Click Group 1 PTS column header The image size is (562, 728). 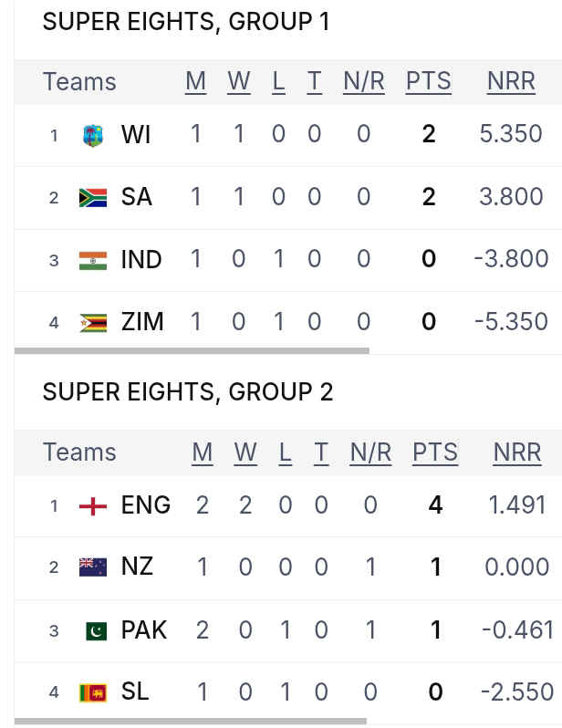tap(428, 82)
